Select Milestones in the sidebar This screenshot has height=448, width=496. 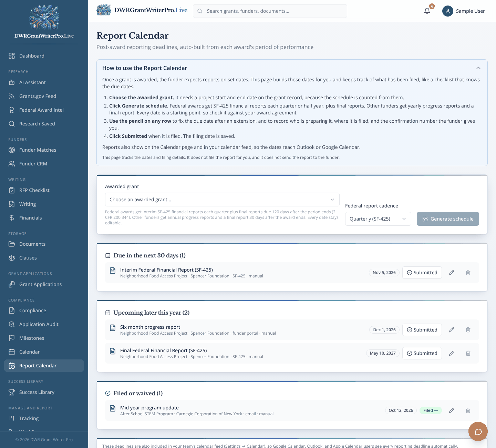click(x=44, y=338)
